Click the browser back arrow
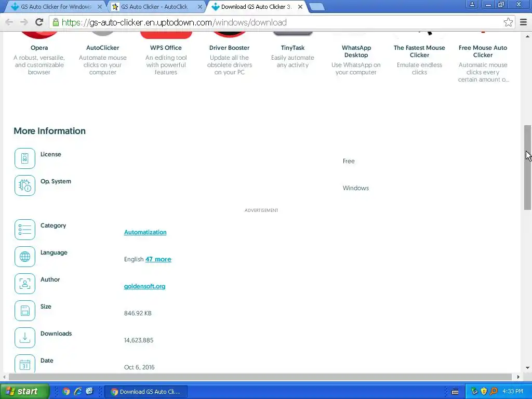 coord(9,22)
